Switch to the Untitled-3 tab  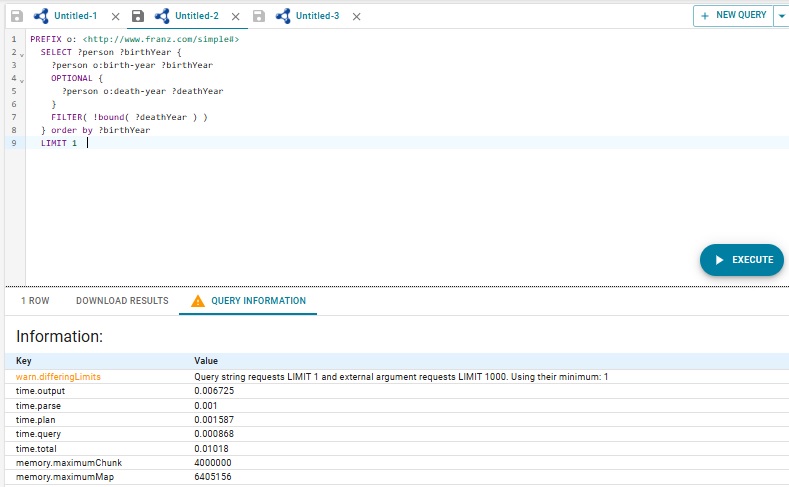[x=317, y=17]
